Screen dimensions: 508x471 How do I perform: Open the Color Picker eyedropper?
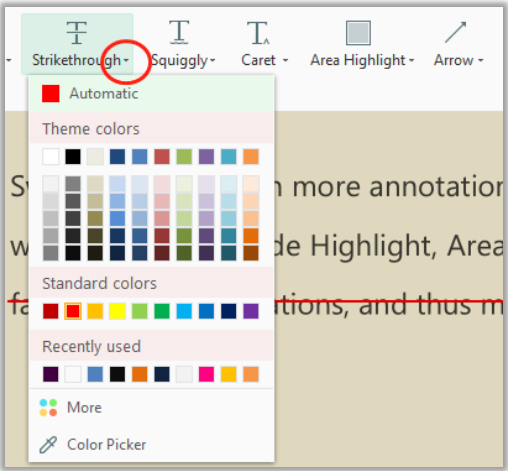[x=48, y=445]
